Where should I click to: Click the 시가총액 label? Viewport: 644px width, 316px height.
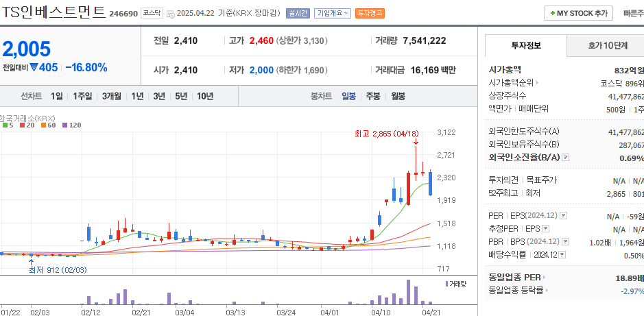click(505, 70)
